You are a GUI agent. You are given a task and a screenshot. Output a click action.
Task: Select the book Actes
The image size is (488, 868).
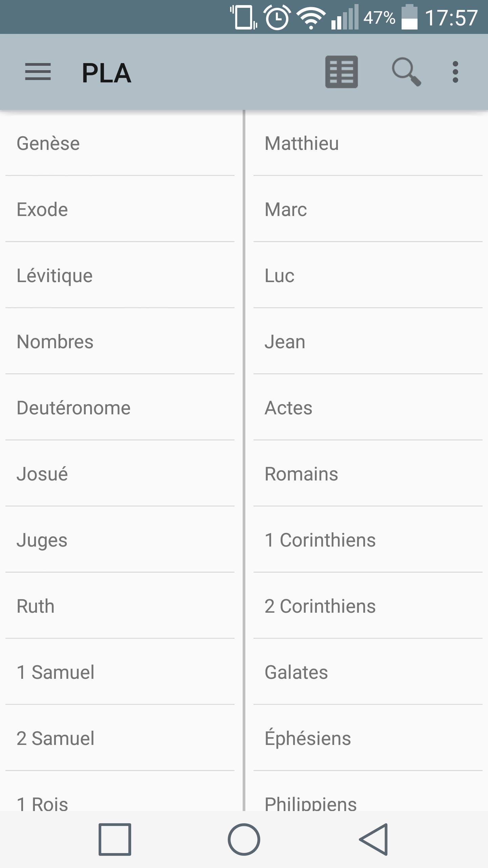click(368, 408)
